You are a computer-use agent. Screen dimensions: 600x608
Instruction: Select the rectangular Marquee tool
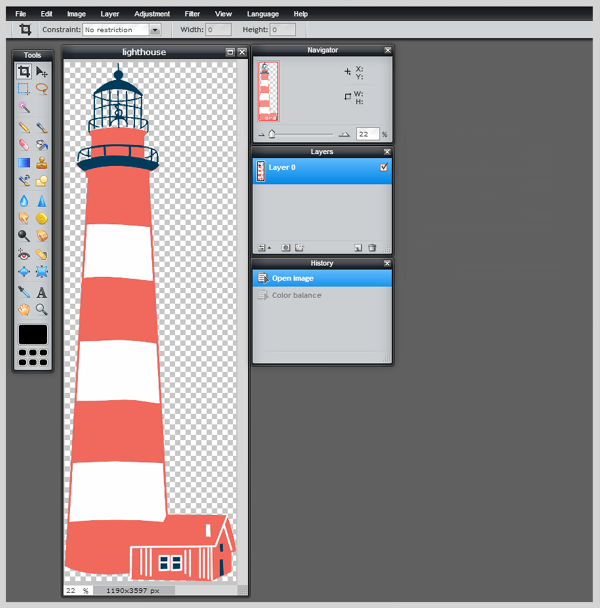(24, 89)
